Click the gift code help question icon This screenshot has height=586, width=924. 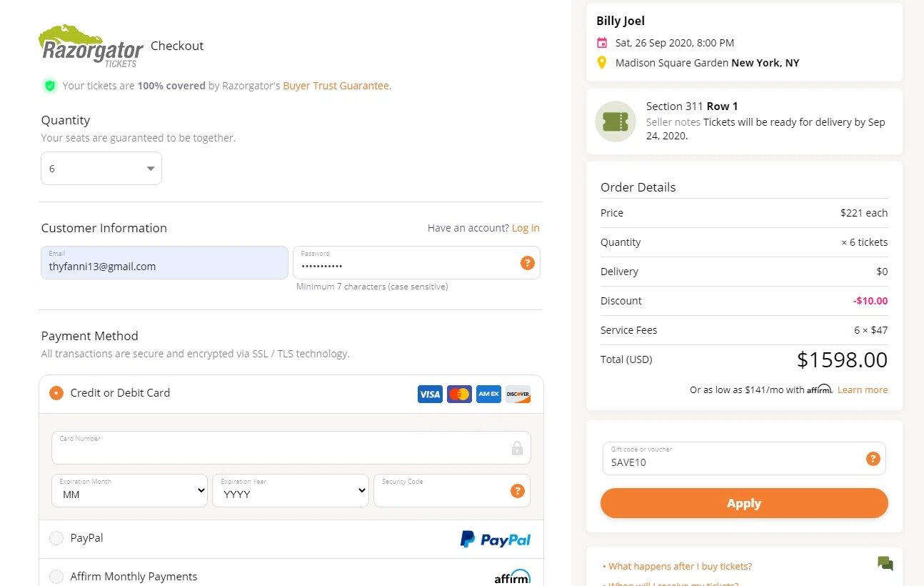pos(873,459)
